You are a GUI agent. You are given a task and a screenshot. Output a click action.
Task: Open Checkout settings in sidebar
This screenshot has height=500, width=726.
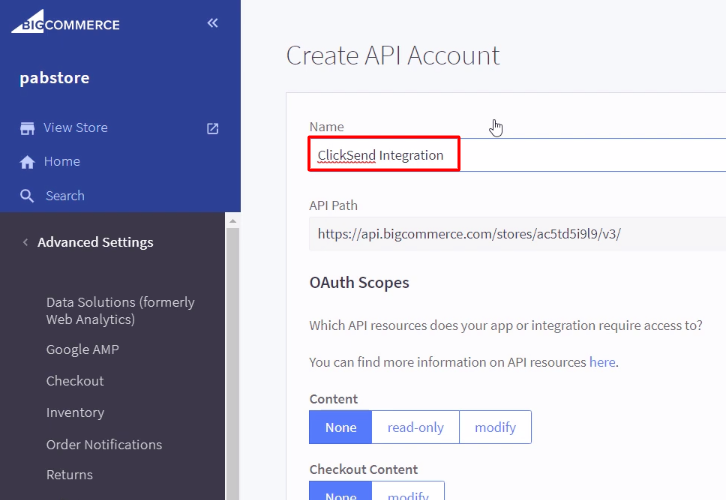click(x=75, y=381)
